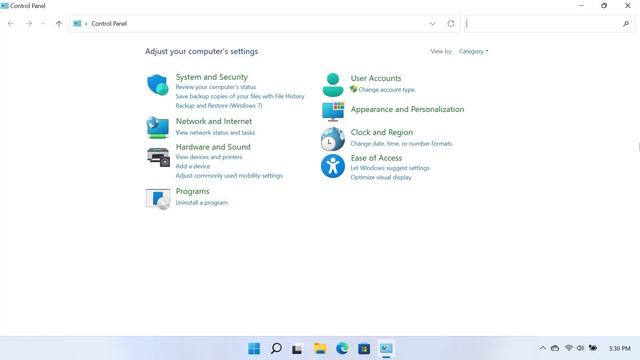This screenshot has height=360, width=640.
Task: Click Save backup copies with File History
Action: (x=240, y=96)
